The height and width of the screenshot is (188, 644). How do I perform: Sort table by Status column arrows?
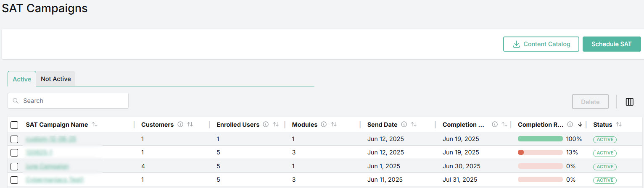pos(619,125)
